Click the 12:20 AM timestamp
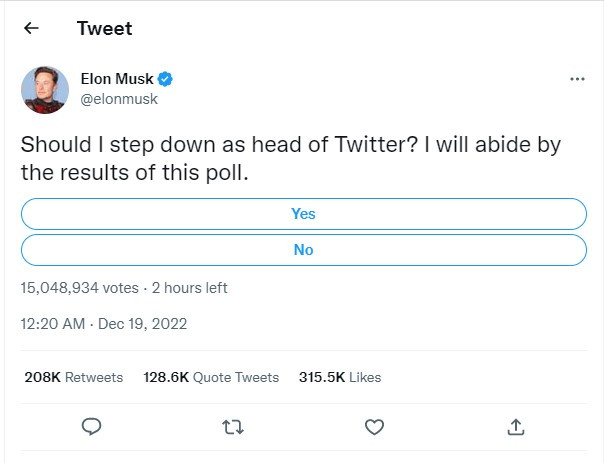Screen dimensions: 604x463 point(53,324)
